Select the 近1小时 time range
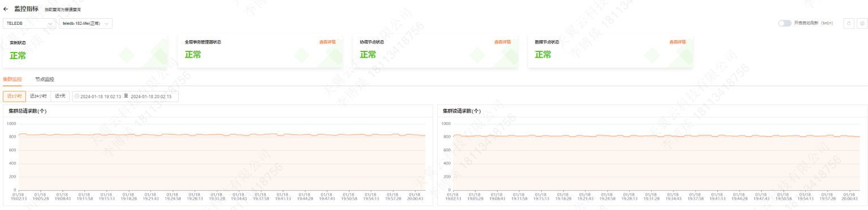 pyautogui.click(x=14, y=96)
